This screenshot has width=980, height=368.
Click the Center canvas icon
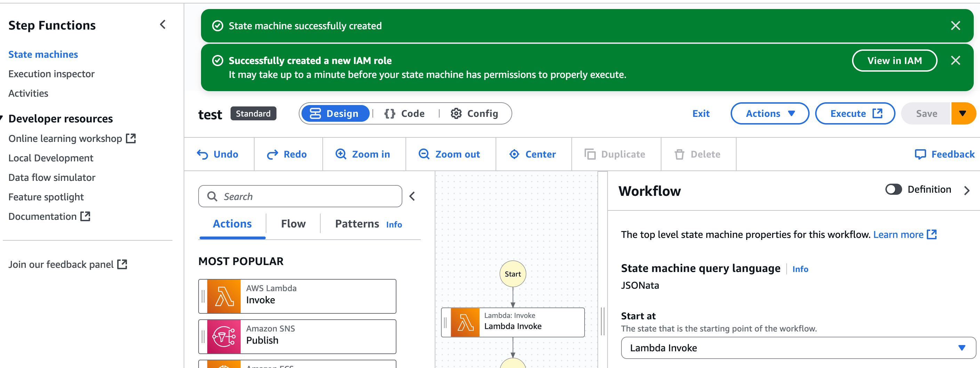(514, 154)
